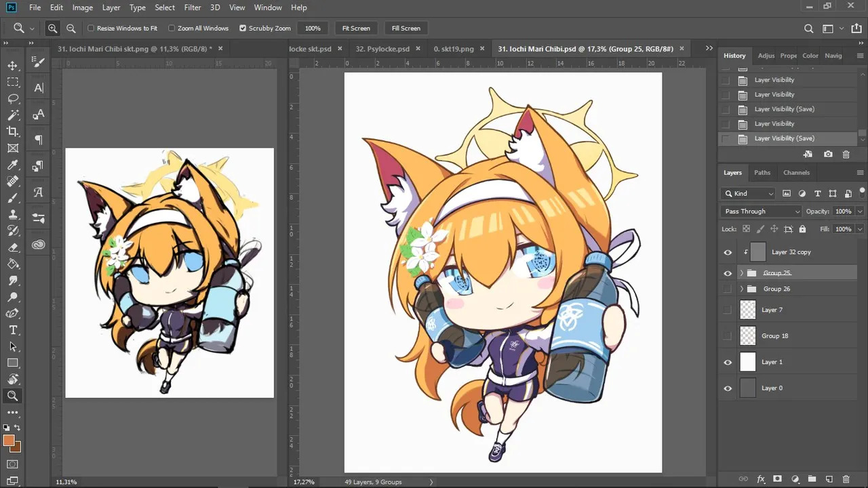Select the Path Selection tool
Image resolution: width=868 pixels, height=488 pixels.
(13, 346)
